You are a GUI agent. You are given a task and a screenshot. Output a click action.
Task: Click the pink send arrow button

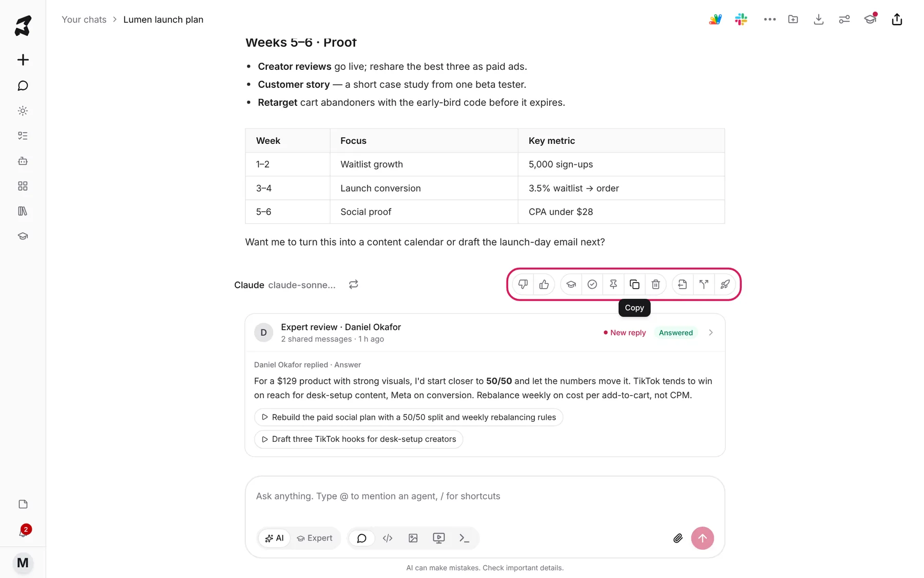[702, 538]
